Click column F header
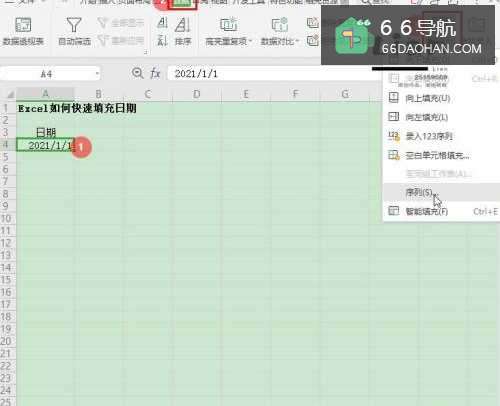 pyautogui.click(x=295, y=94)
